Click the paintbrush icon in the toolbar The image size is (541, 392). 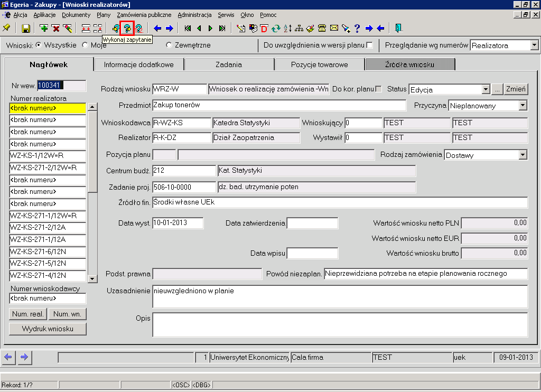pos(311,29)
